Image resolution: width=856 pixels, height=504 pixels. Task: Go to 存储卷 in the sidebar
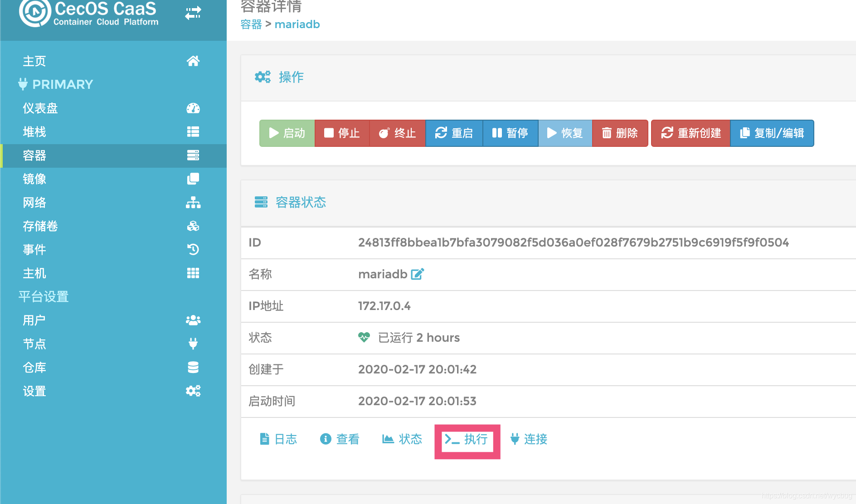click(113, 226)
